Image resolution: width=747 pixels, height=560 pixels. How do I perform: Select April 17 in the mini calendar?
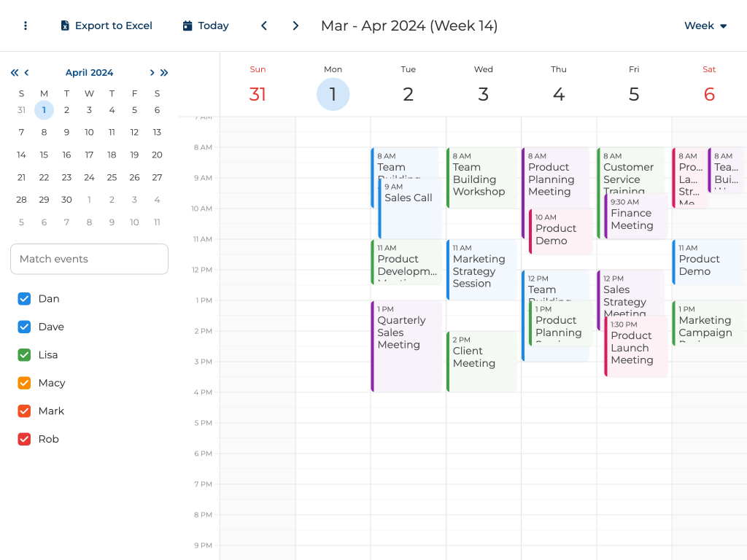pos(89,155)
